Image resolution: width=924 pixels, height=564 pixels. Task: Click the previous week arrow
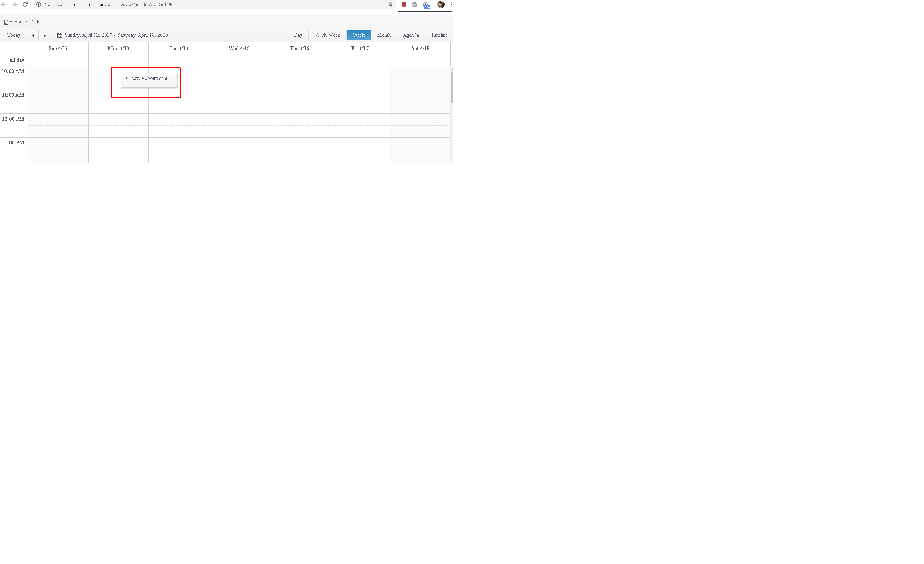[x=33, y=35]
